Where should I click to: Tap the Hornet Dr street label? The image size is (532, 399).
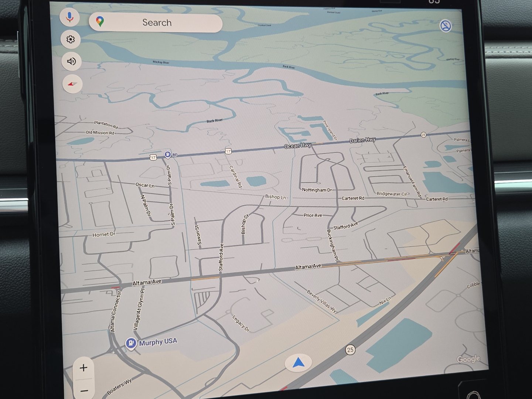pos(104,234)
